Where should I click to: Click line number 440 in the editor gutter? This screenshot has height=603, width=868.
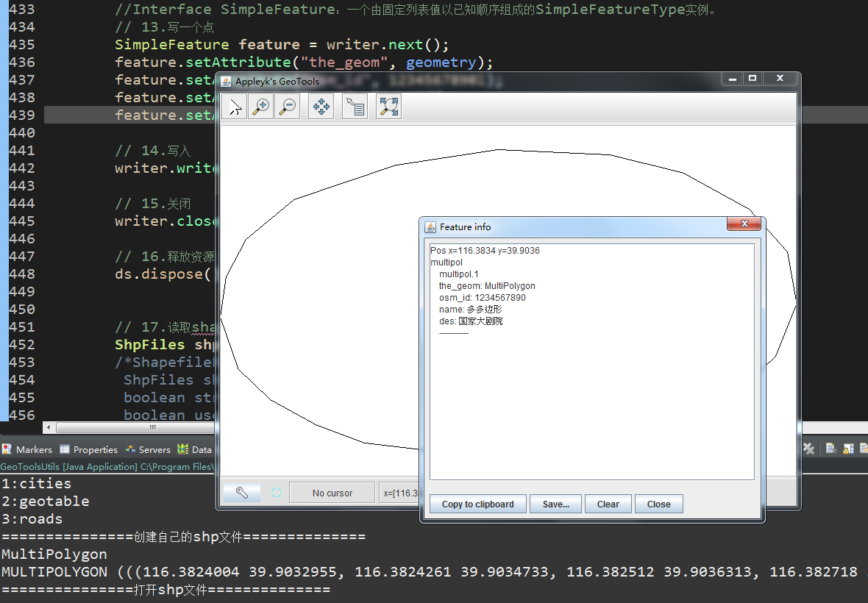click(22, 133)
